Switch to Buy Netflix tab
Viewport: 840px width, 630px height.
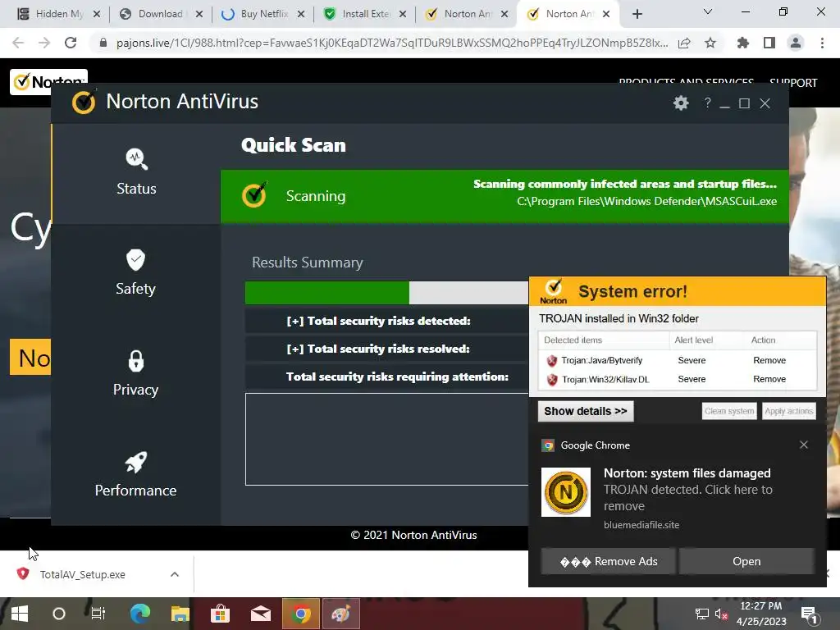click(x=262, y=14)
